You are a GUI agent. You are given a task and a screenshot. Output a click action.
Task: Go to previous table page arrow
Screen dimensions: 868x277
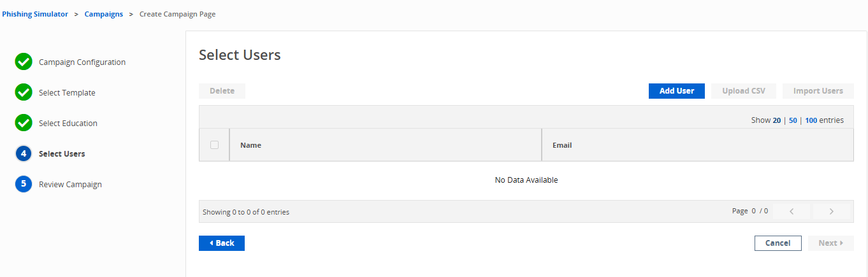click(792, 211)
